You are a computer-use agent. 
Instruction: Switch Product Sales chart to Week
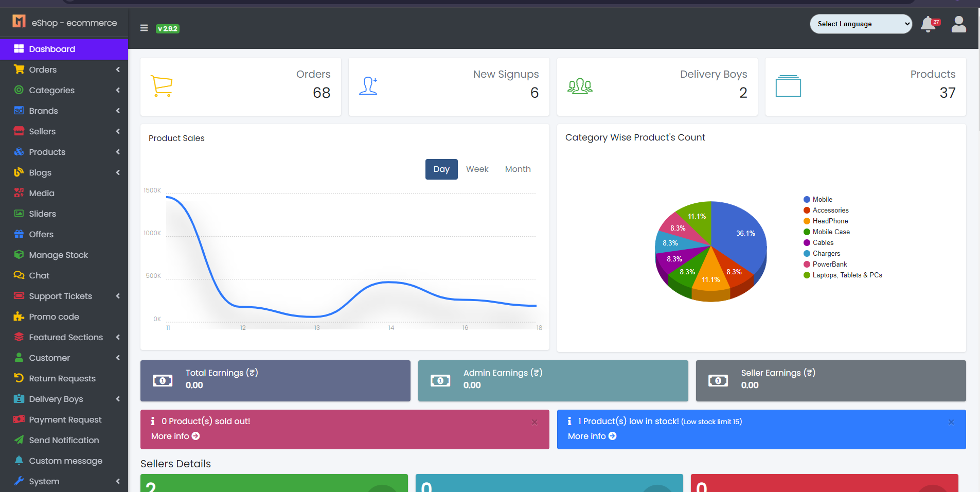(477, 169)
